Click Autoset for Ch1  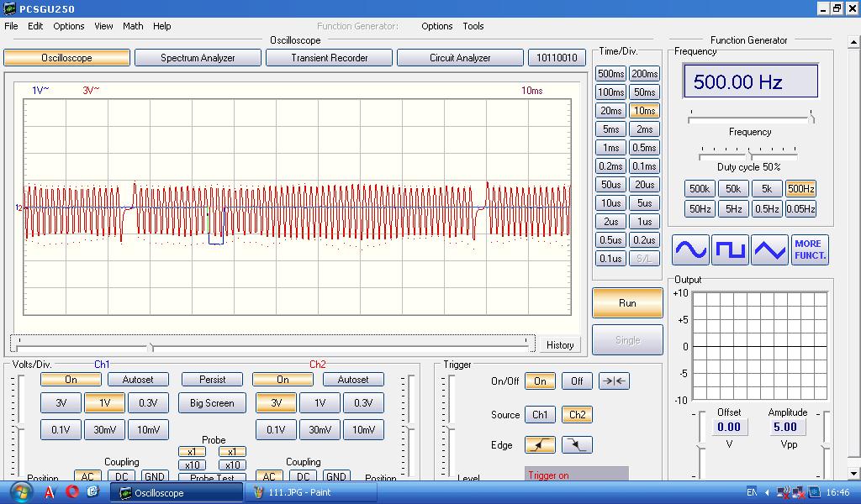pyautogui.click(x=138, y=380)
